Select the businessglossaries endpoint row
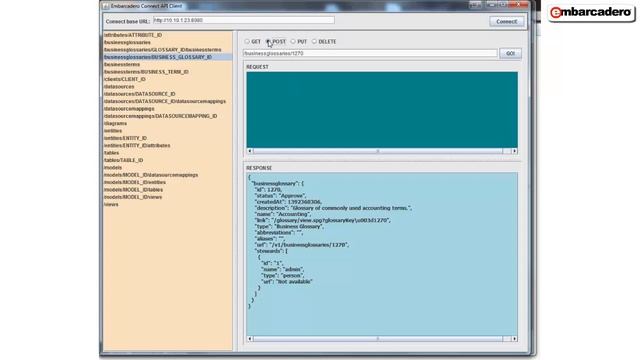Viewport: 640px width, 360px height. 168,42
